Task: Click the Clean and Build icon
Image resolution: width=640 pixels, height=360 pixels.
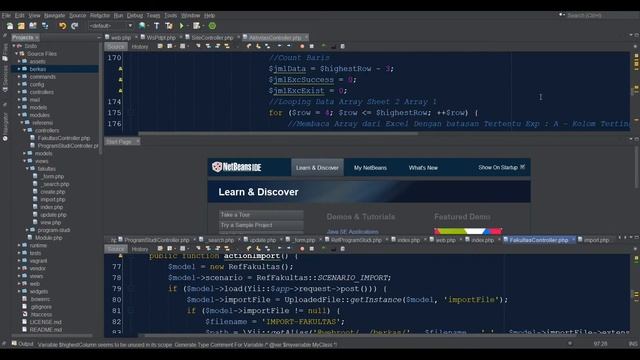Action: 169,26
